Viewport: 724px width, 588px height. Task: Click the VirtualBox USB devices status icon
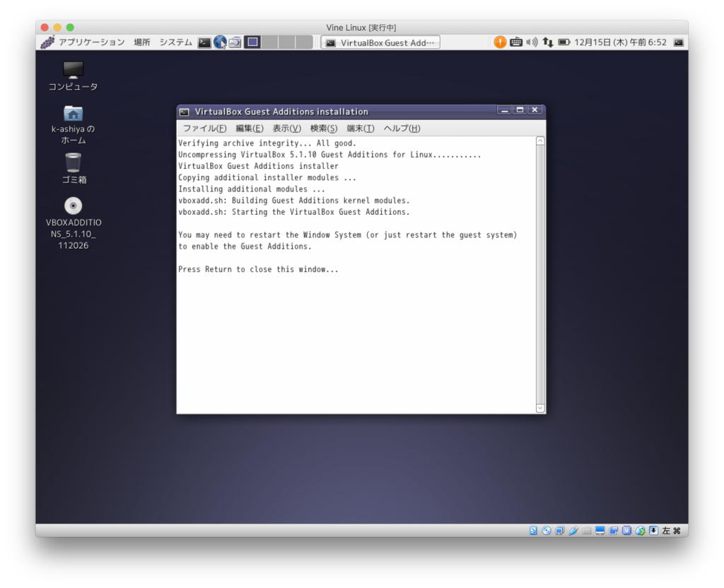(573, 531)
